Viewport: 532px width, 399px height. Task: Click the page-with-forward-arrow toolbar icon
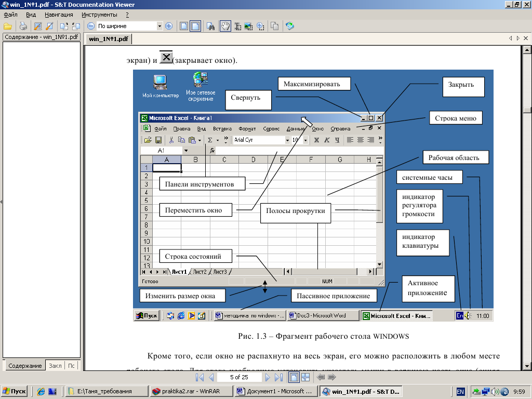(64, 26)
